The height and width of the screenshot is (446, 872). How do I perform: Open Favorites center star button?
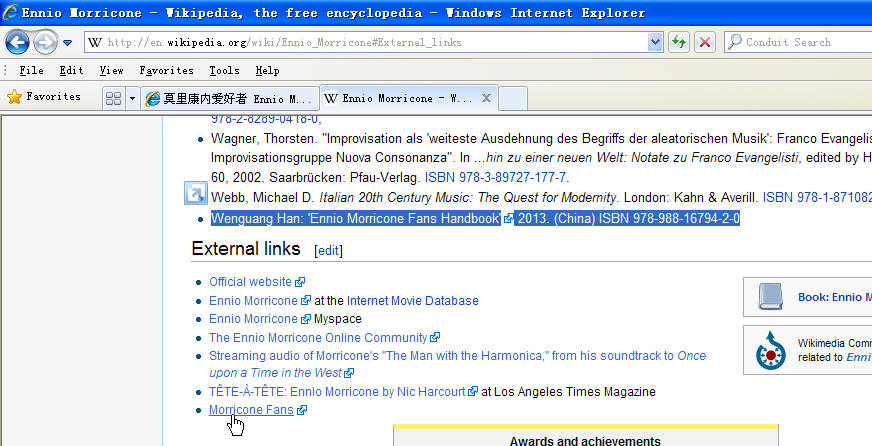[43, 97]
